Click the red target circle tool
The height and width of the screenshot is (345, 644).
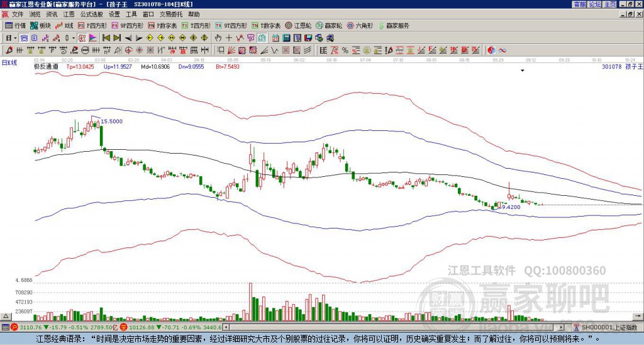click(128, 50)
